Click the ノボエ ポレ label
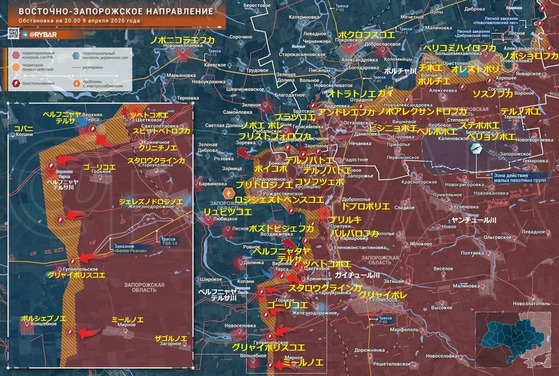The height and width of the screenshot is (376, 559). click(x=262, y=126)
